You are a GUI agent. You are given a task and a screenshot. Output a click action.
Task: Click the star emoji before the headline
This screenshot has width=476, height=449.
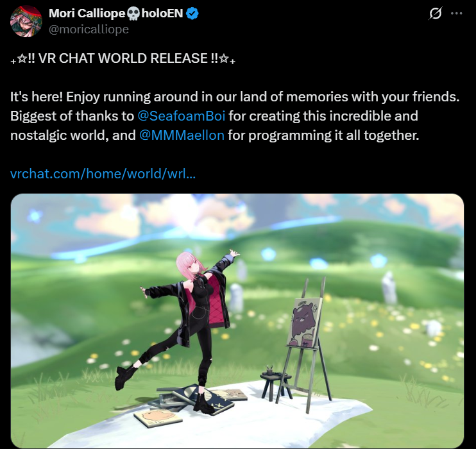click(22, 58)
